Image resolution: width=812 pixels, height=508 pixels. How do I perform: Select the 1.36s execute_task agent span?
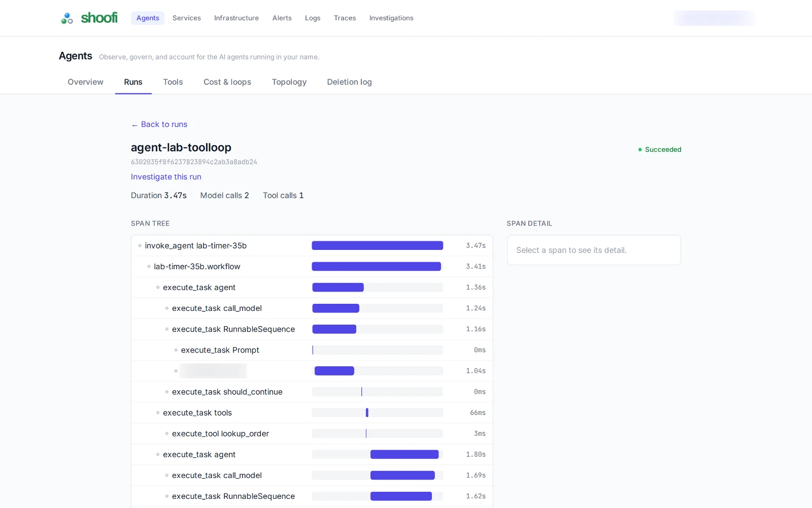[312, 287]
